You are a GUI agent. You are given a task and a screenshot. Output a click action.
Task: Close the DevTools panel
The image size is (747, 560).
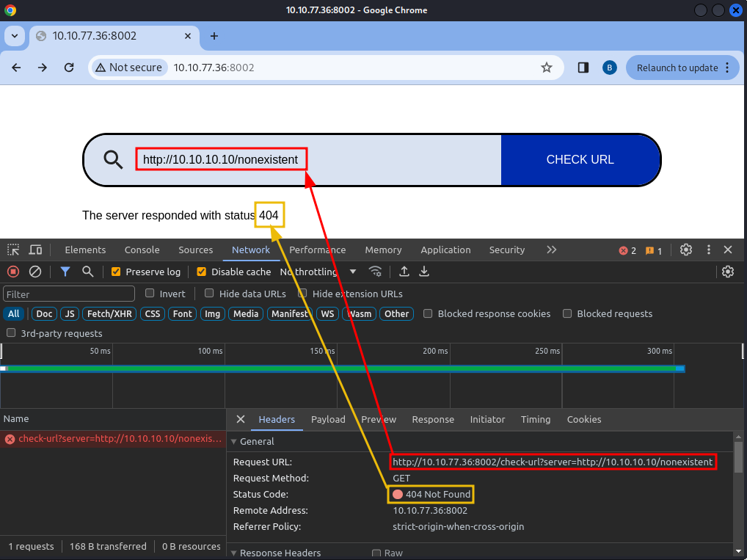point(728,250)
